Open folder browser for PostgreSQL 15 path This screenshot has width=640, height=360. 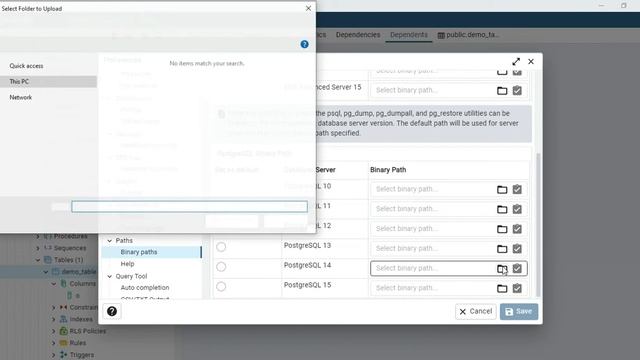pos(502,288)
